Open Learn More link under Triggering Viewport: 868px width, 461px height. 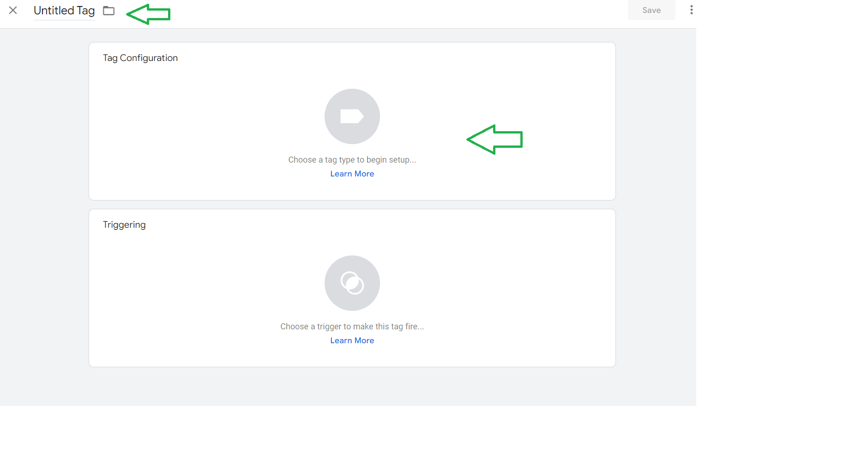[x=352, y=340]
